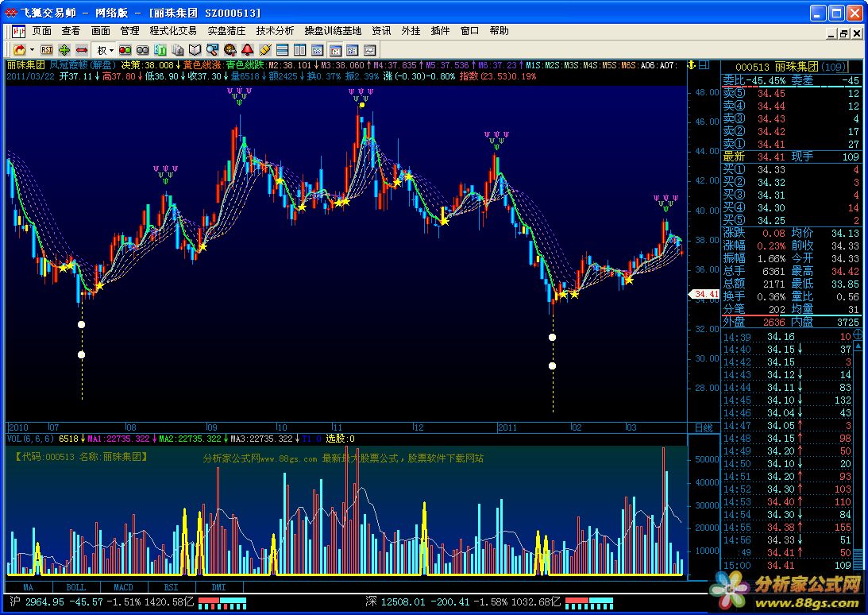Click the yellow anchor icon above price axis
The height and width of the screenshot is (615, 868).
(692, 65)
